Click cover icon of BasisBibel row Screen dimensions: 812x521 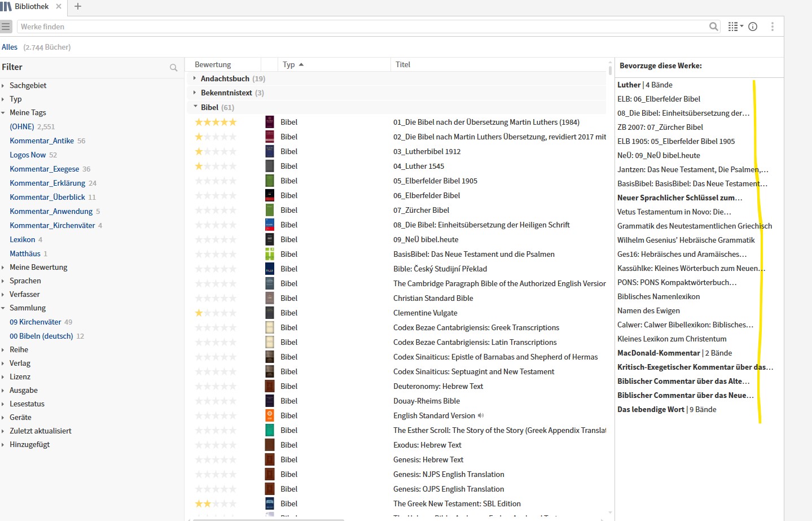(x=270, y=255)
